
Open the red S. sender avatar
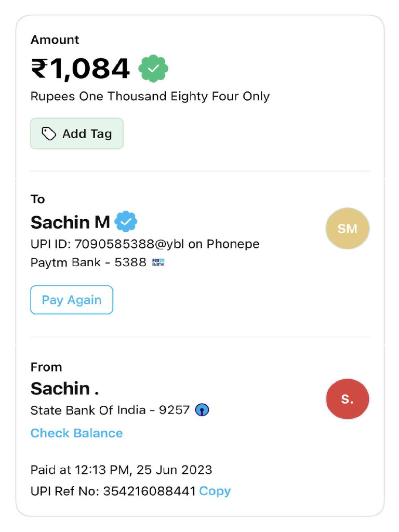point(347,399)
